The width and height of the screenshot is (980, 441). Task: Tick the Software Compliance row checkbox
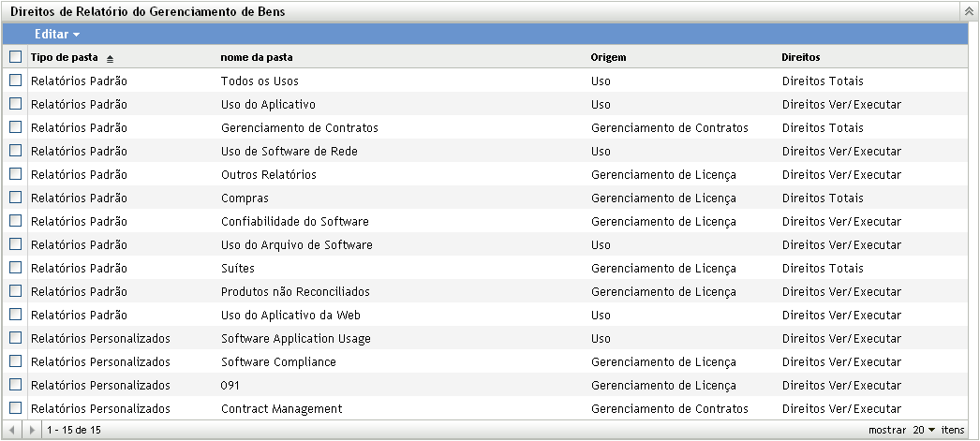point(15,361)
